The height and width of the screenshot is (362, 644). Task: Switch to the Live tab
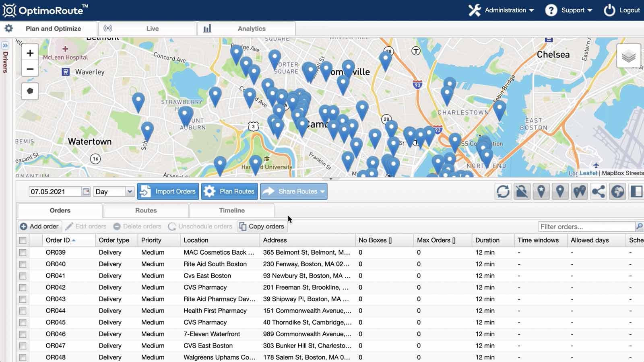coord(147,29)
